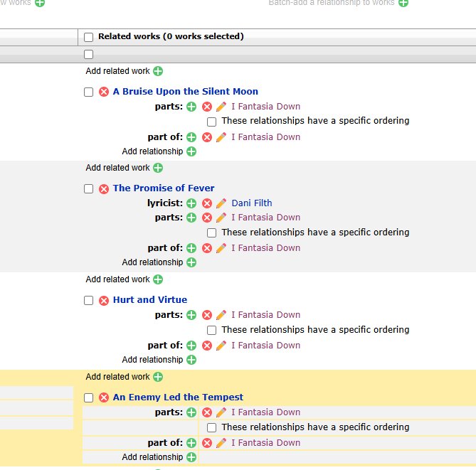The height and width of the screenshot is (470, 476).
Task: Edit parts relationship of A Bruise Upon the Silent Moon
Action: tap(221, 107)
